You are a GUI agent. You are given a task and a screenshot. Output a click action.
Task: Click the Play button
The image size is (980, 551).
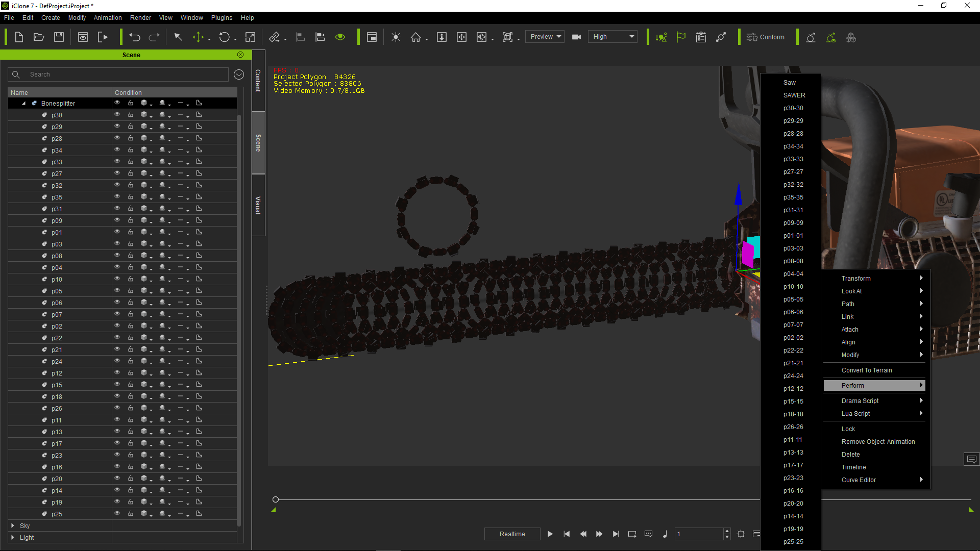point(550,534)
